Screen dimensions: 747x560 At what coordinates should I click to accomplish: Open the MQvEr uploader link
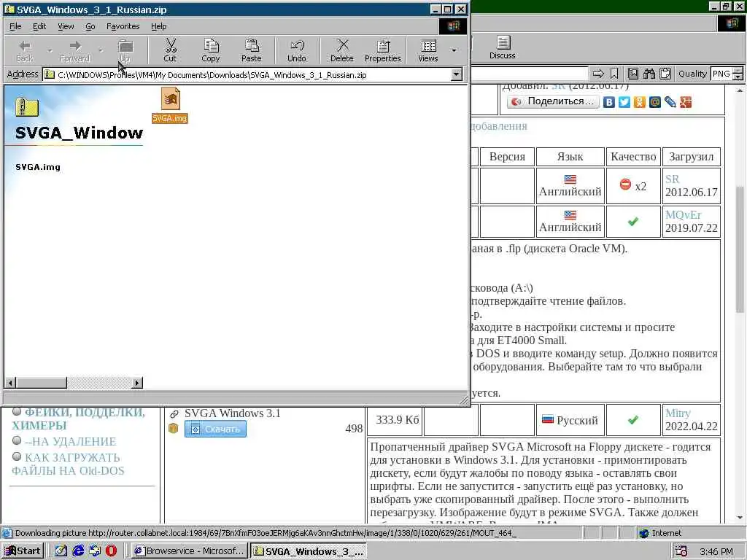point(683,215)
